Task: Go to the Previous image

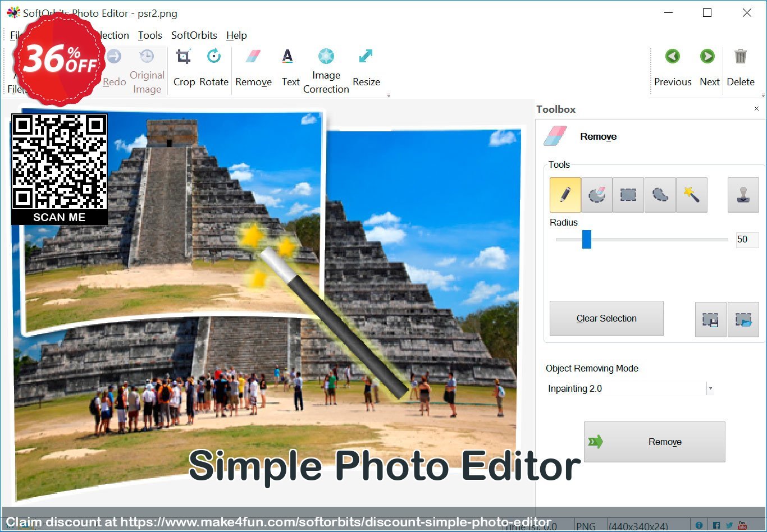Action: 673,68
